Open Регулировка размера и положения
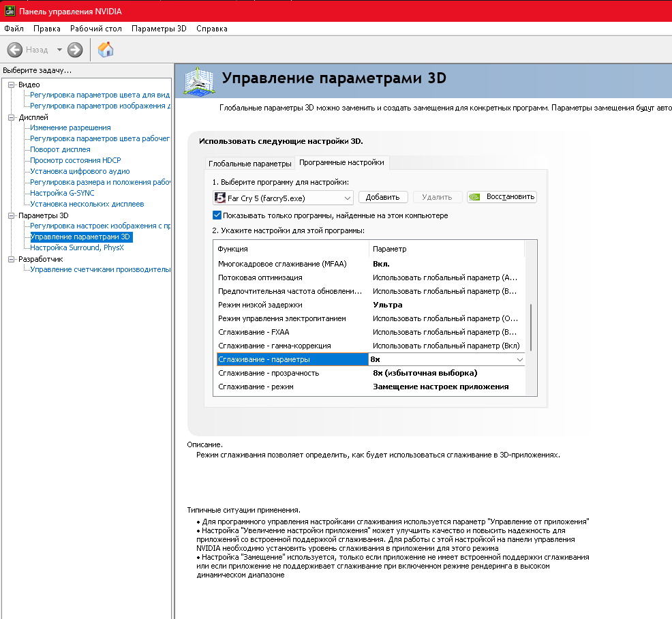Image resolution: width=672 pixels, height=619 pixels. [100, 182]
